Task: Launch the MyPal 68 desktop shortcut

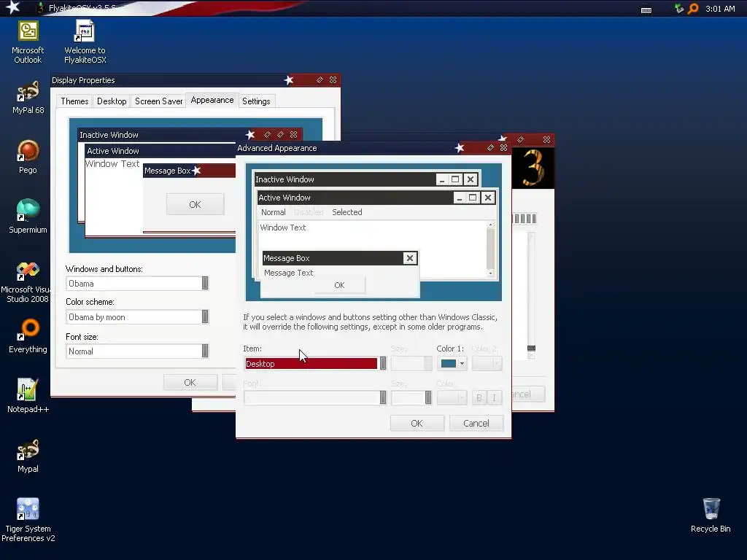Action: [28, 98]
